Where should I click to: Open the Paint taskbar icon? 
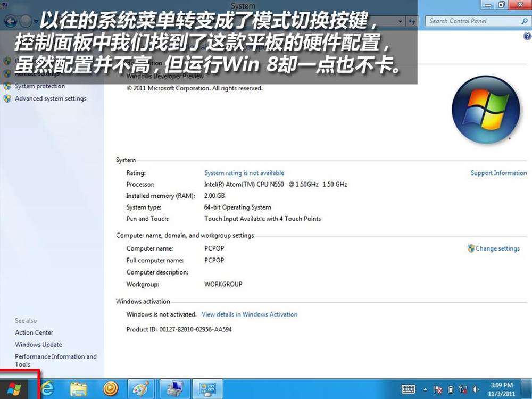pyautogui.click(x=141, y=389)
